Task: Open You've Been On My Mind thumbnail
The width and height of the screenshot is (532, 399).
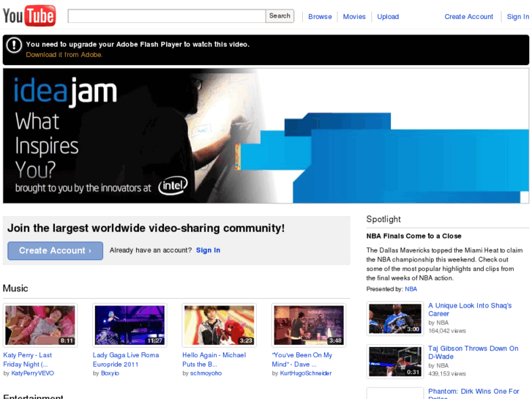Action: tap(307, 325)
